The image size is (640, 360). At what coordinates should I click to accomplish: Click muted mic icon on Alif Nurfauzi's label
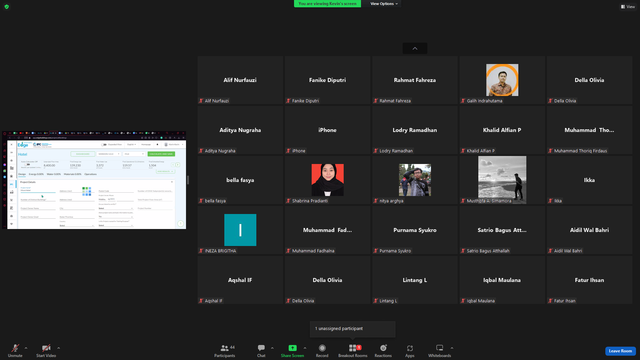[201, 101]
